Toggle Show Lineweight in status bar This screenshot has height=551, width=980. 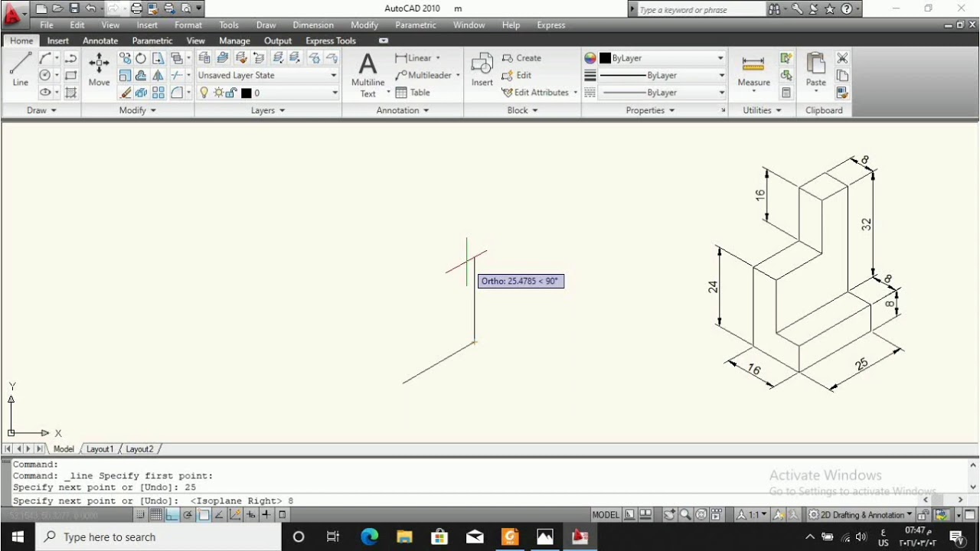coord(266,515)
